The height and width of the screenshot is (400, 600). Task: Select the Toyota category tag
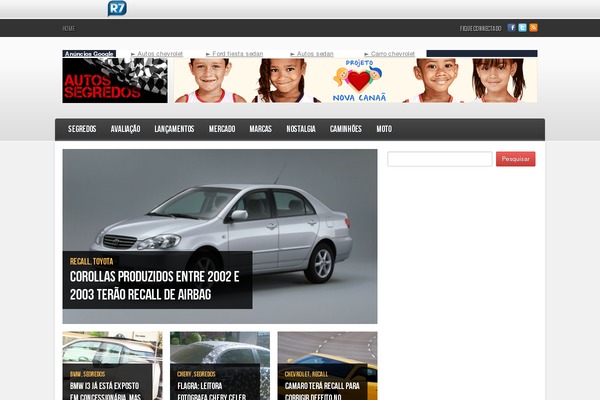pyautogui.click(x=103, y=261)
